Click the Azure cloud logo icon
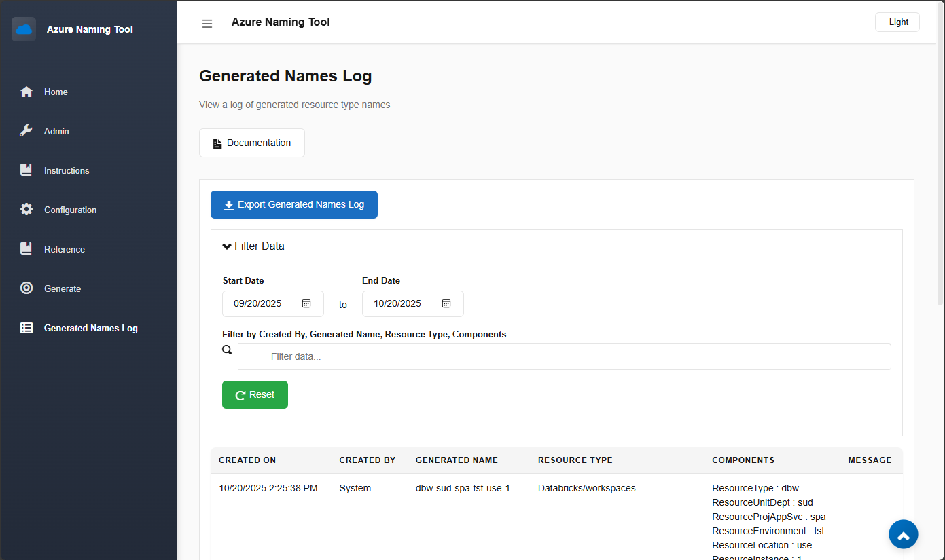The image size is (945, 560). (24, 29)
